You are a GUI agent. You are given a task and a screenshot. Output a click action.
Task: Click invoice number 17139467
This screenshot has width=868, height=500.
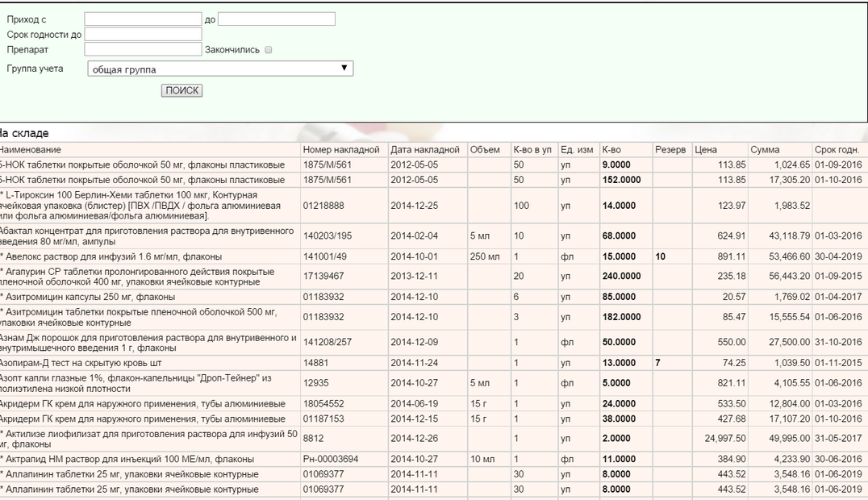tap(323, 277)
